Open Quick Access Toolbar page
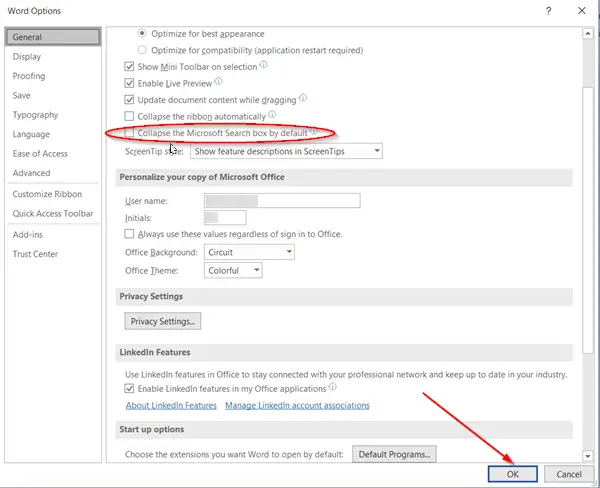The height and width of the screenshot is (488, 600). click(53, 214)
